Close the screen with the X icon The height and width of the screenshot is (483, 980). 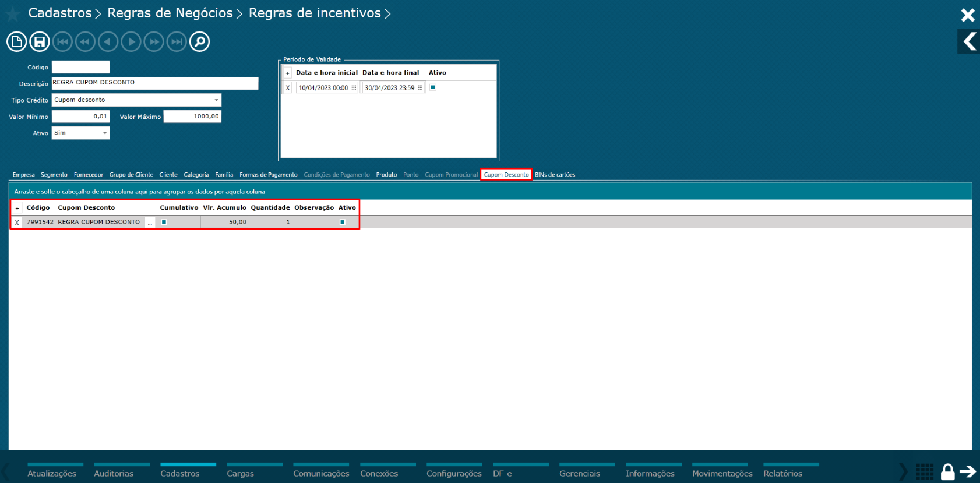click(968, 15)
